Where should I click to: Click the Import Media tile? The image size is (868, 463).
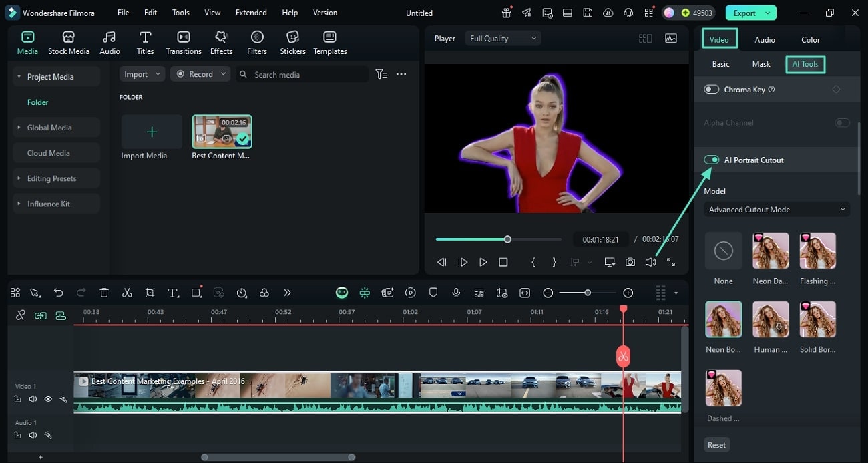(152, 132)
